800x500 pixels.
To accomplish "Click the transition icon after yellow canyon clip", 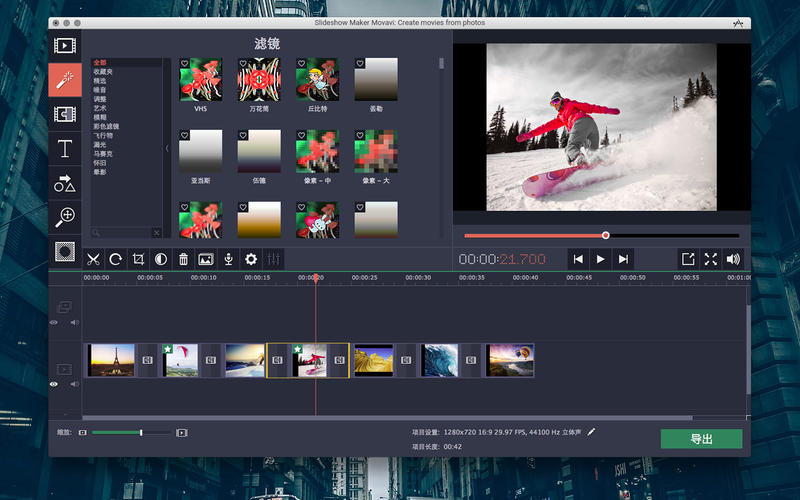I will 406,360.
